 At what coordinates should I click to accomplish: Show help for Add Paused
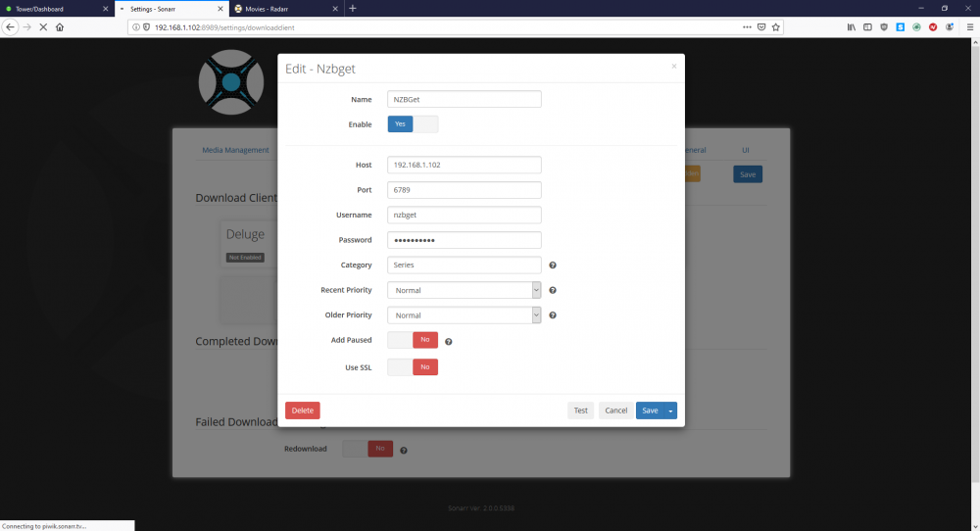[x=448, y=342]
